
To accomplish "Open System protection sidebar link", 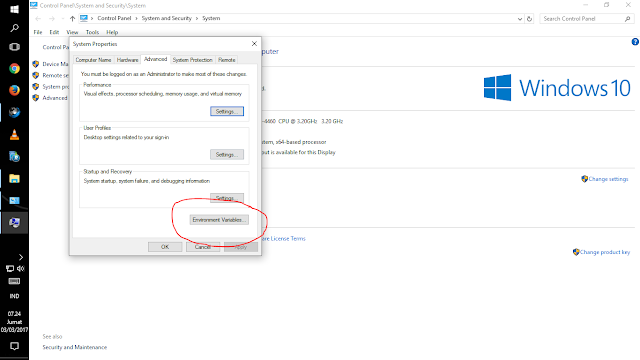I will [x=55, y=87].
